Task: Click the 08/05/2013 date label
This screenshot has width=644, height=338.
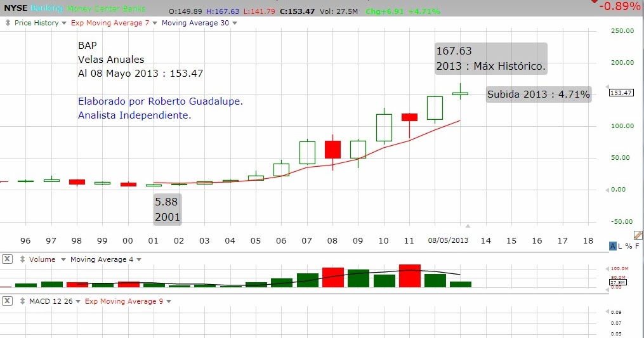Action: click(448, 241)
